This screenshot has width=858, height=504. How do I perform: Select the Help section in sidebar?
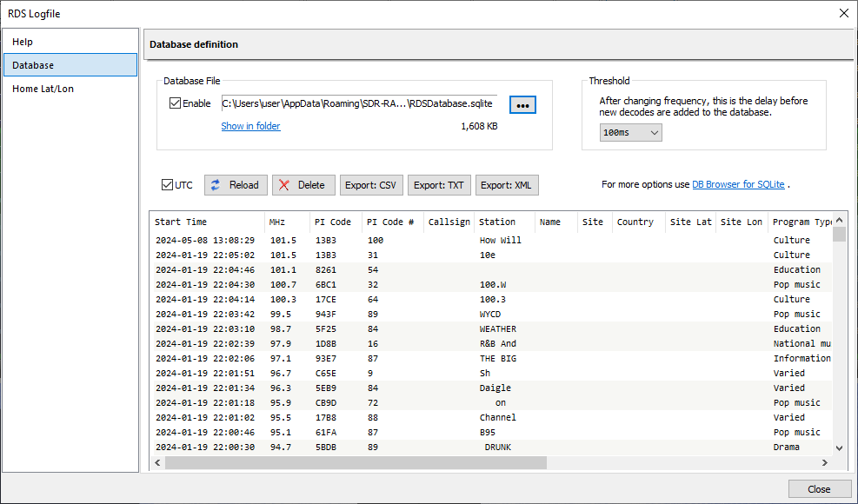pyautogui.click(x=70, y=42)
